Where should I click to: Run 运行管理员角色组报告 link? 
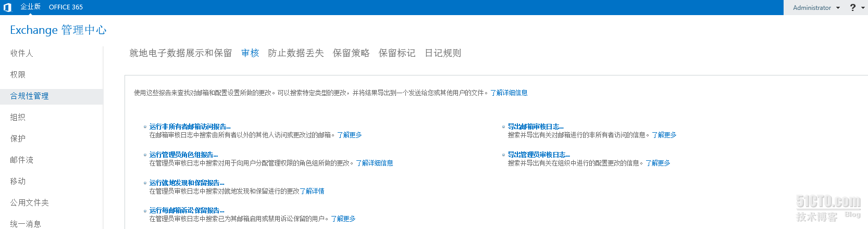click(183, 155)
